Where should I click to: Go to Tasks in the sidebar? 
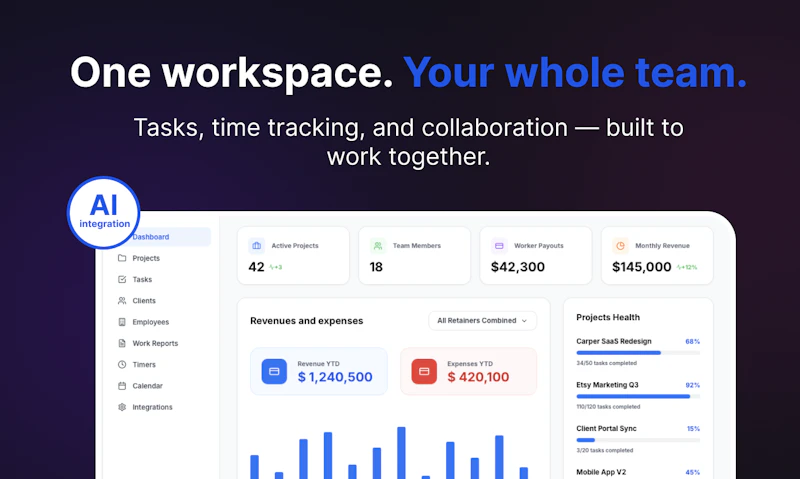pyautogui.click(x=142, y=280)
